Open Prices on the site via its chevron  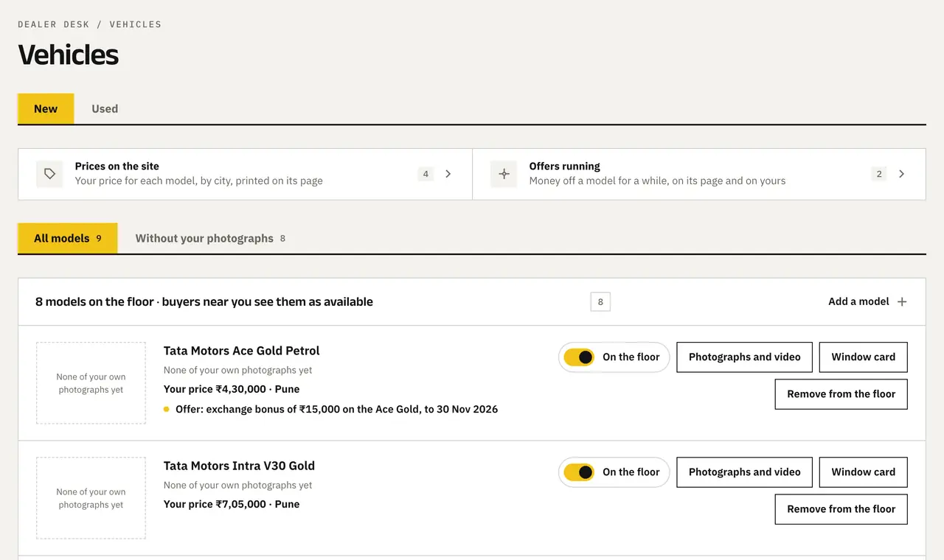coord(448,174)
